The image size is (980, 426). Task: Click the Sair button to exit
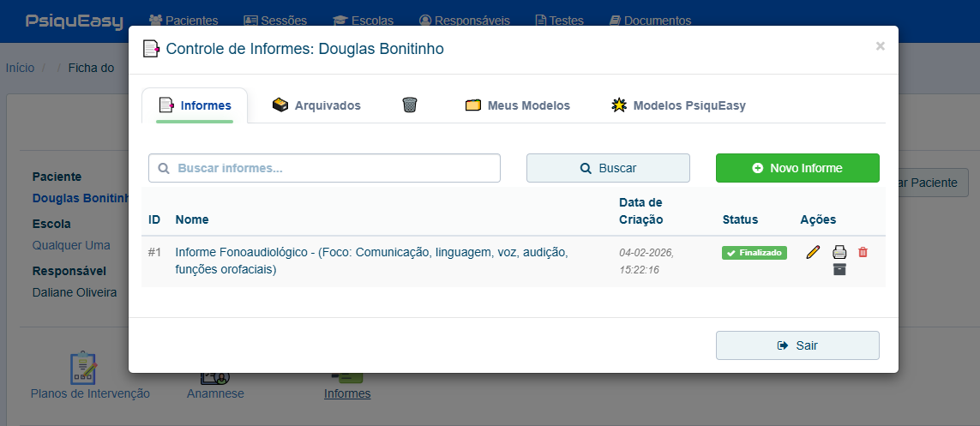click(x=797, y=345)
